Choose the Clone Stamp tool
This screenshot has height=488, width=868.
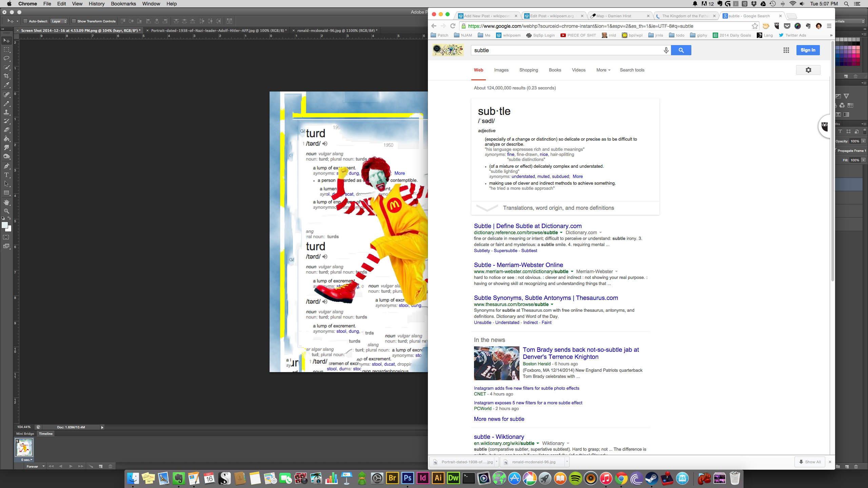(x=6, y=112)
